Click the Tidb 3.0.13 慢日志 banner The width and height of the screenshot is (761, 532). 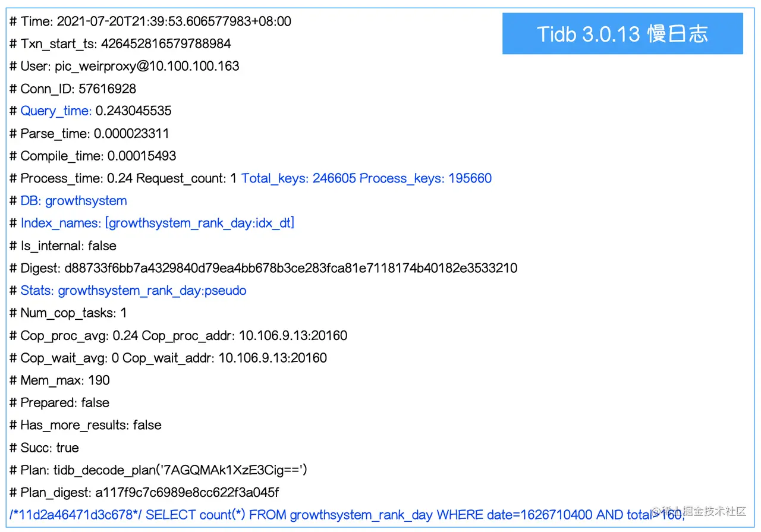(x=622, y=34)
